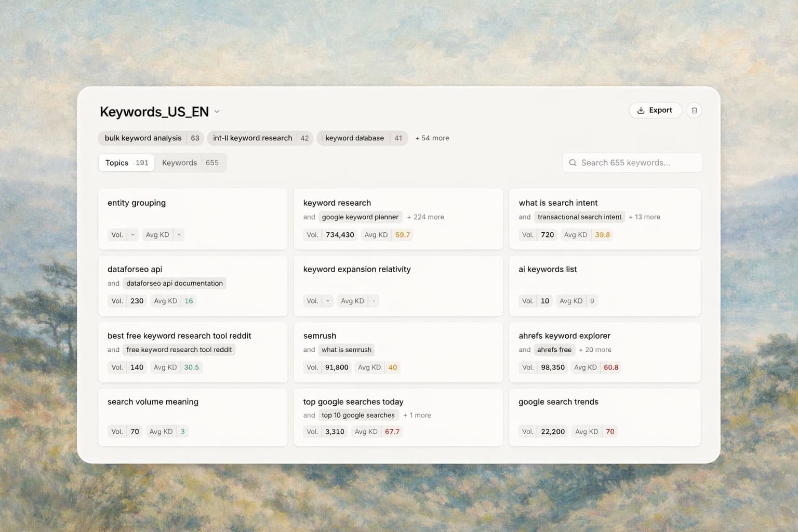The image size is (798, 532).
Task: Export the keyword list
Action: [x=655, y=110]
